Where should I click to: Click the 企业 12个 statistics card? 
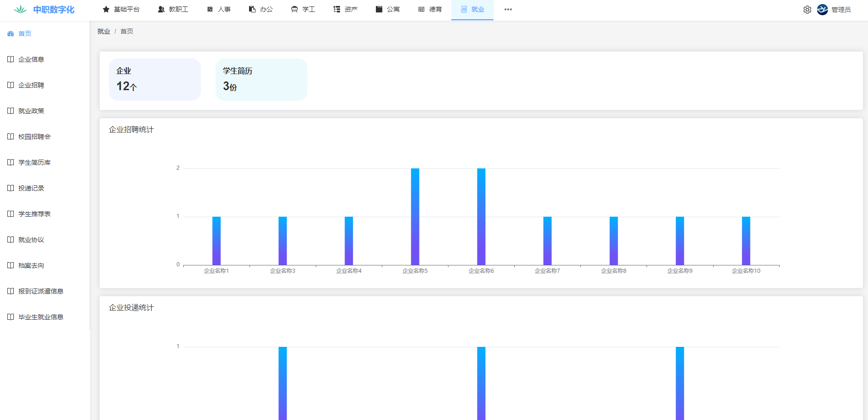click(x=154, y=80)
